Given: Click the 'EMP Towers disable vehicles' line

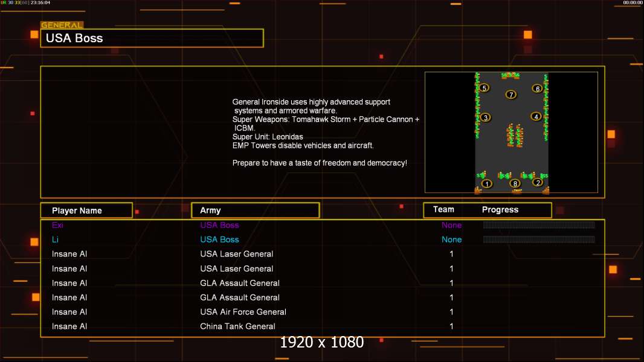Looking at the screenshot, I should 303,145.
